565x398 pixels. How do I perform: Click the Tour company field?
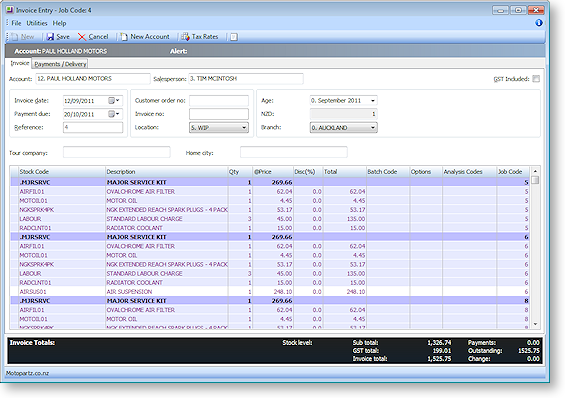click(x=116, y=152)
